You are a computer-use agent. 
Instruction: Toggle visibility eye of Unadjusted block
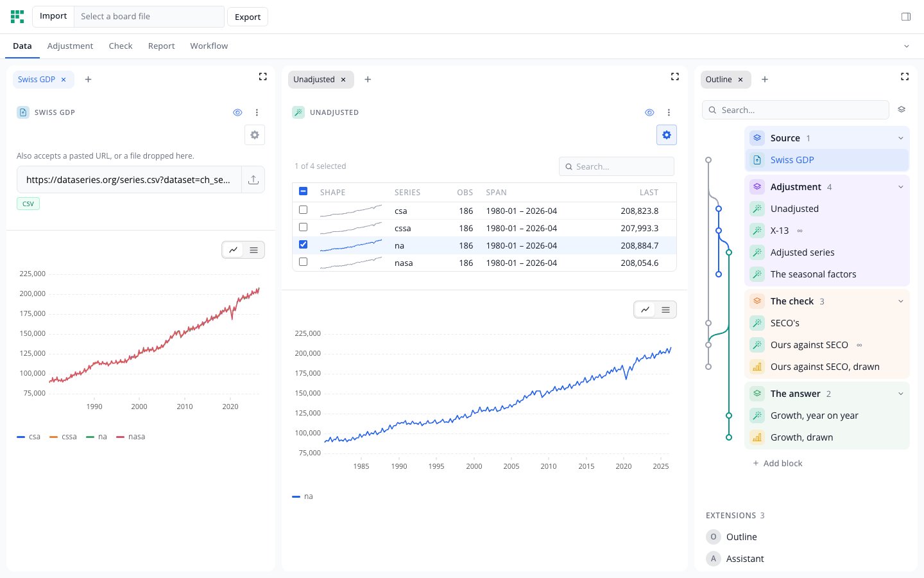pos(649,112)
